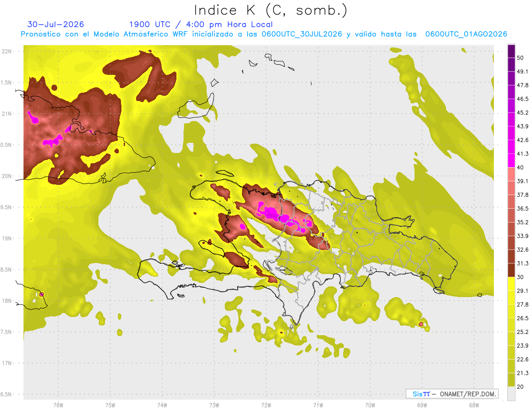This screenshot has width=532, height=411.
Task: Click the 70W longitude label
Action: click(370, 405)
